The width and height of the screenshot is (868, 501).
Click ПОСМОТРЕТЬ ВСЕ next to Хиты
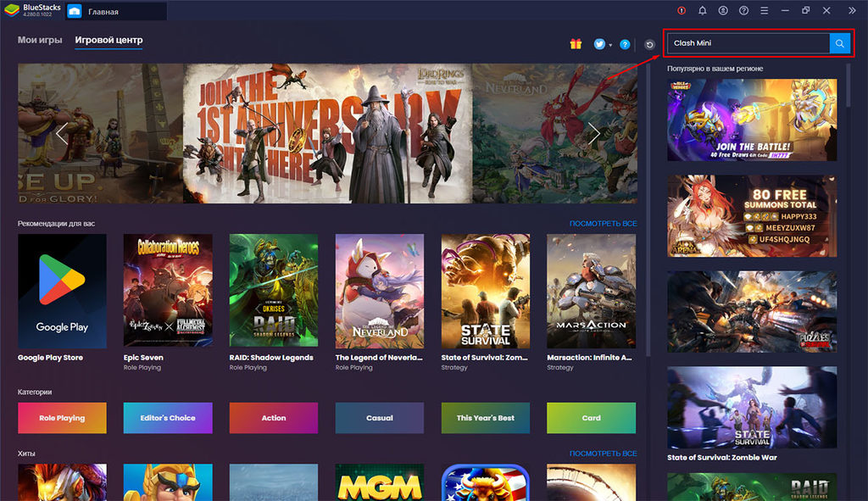(603, 454)
